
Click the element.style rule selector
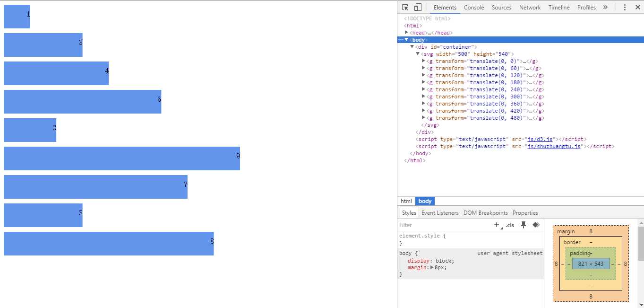[419, 235]
